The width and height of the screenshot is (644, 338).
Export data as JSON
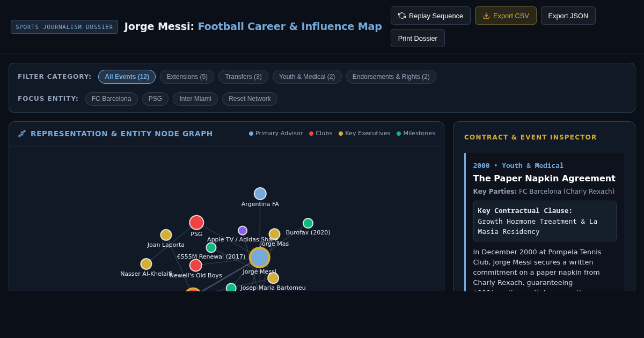coord(568,16)
